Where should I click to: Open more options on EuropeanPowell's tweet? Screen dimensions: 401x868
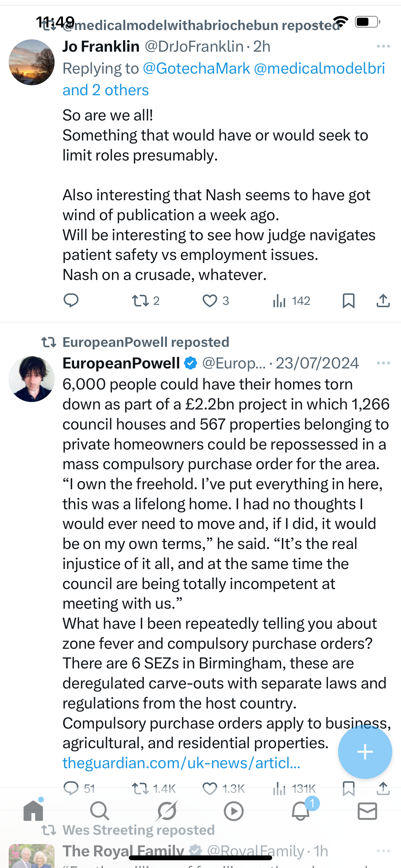(383, 363)
